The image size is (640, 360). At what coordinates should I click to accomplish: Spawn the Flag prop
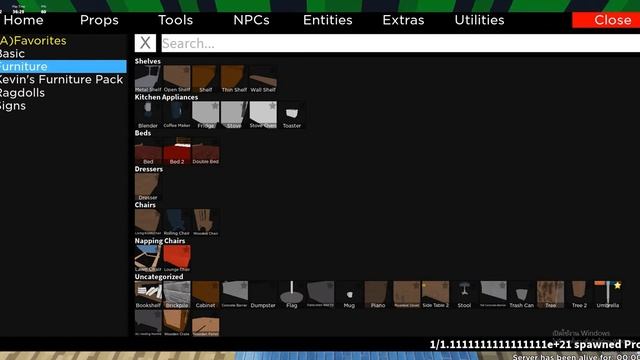point(292,295)
